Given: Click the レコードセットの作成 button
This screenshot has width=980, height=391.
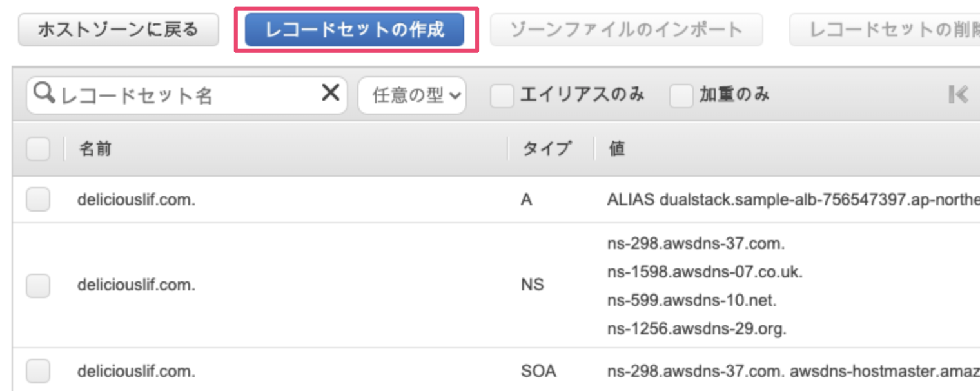Looking at the screenshot, I should (x=355, y=30).
